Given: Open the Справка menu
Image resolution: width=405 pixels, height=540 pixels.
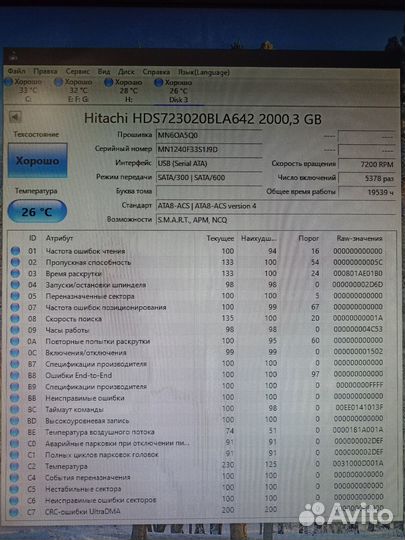Looking at the screenshot, I should pos(156,72).
